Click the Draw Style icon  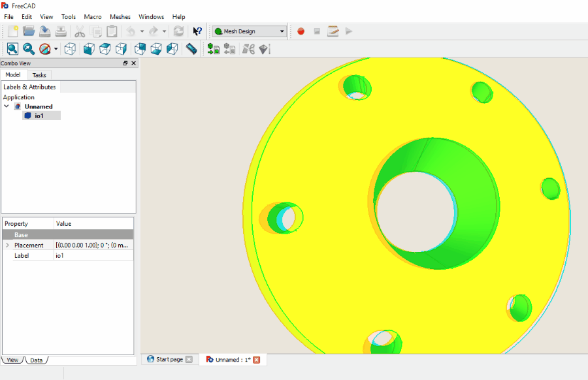click(x=45, y=49)
